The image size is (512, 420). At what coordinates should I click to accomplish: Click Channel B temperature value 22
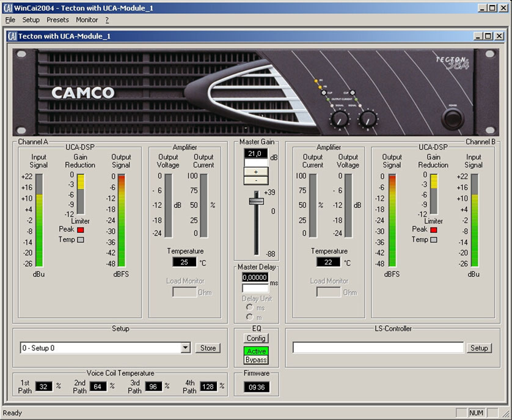(328, 262)
